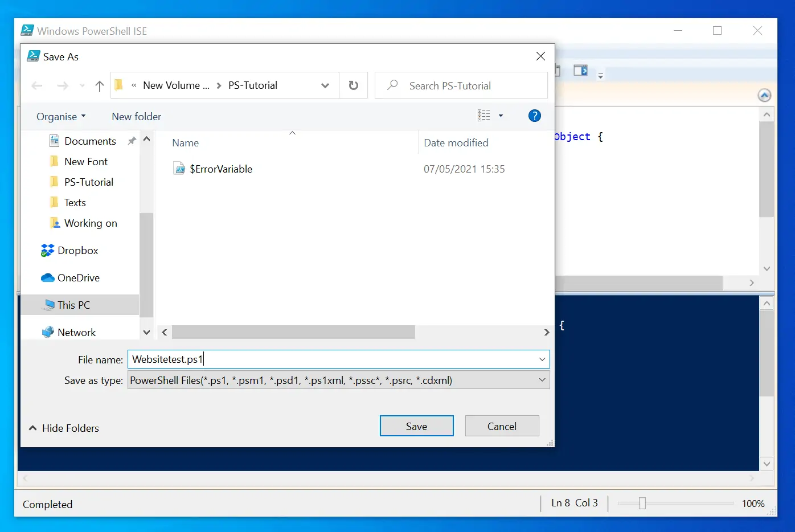Click the Windows PowerShell ISE title icon
795x532 pixels.
[27, 30]
